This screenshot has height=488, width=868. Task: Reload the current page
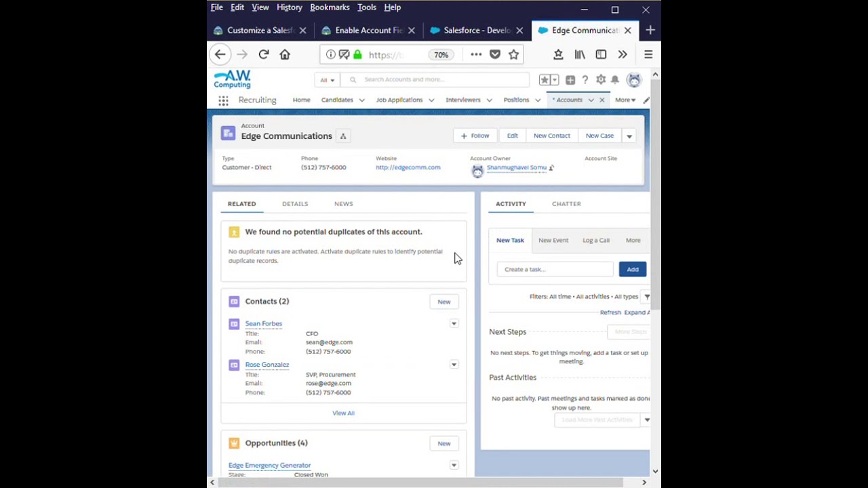click(x=264, y=54)
